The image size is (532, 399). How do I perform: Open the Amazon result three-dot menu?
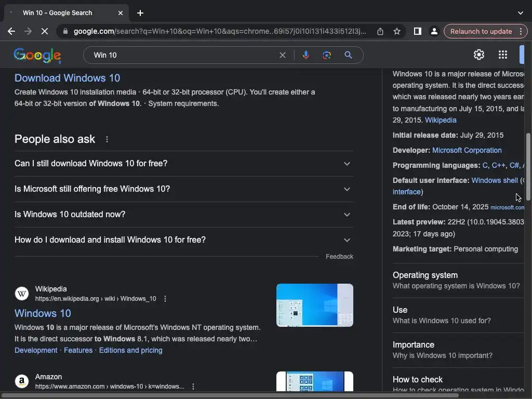[x=193, y=387]
